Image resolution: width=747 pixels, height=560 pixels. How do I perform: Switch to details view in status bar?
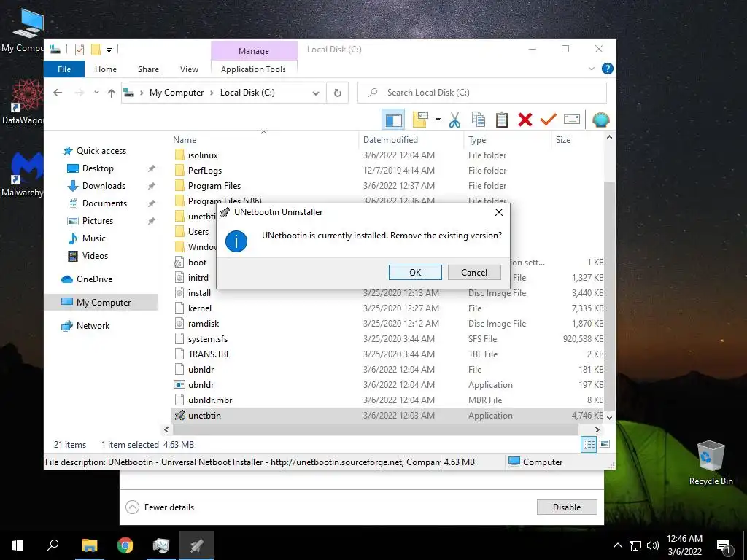coord(589,444)
